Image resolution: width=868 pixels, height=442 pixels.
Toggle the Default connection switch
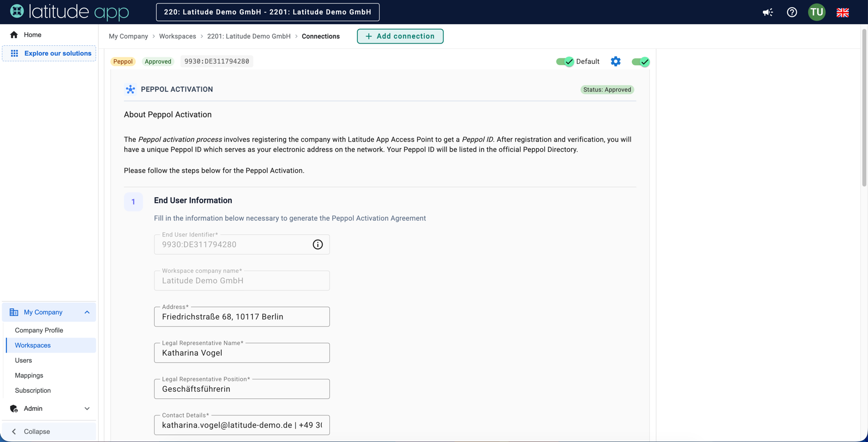click(565, 61)
